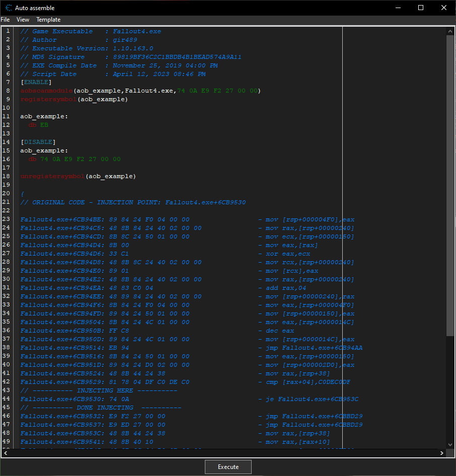This screenshot has width=456, height=476.
Task: Open the File menu
Action: click(5, 20)
